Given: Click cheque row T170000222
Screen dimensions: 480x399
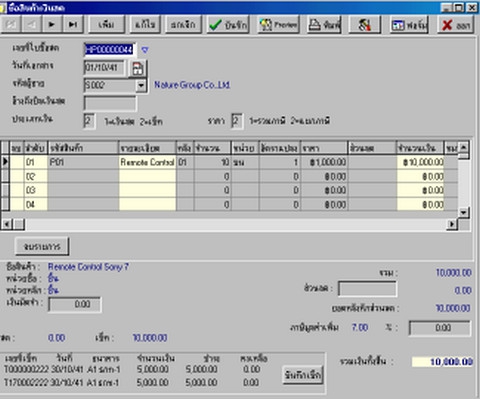Looking at the screenshot, I should (x=132, y=382).
